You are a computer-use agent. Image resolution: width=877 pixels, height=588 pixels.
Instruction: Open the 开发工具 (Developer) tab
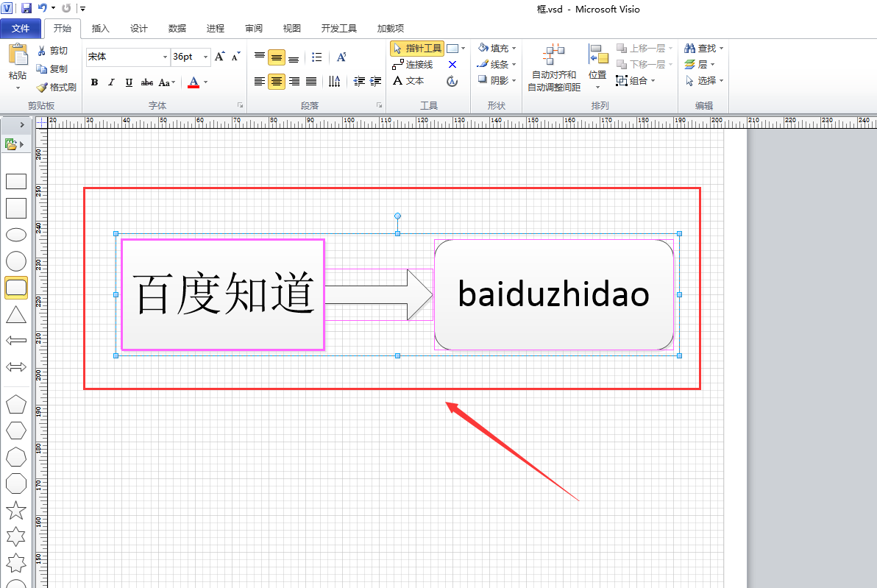tap(338, 29)
